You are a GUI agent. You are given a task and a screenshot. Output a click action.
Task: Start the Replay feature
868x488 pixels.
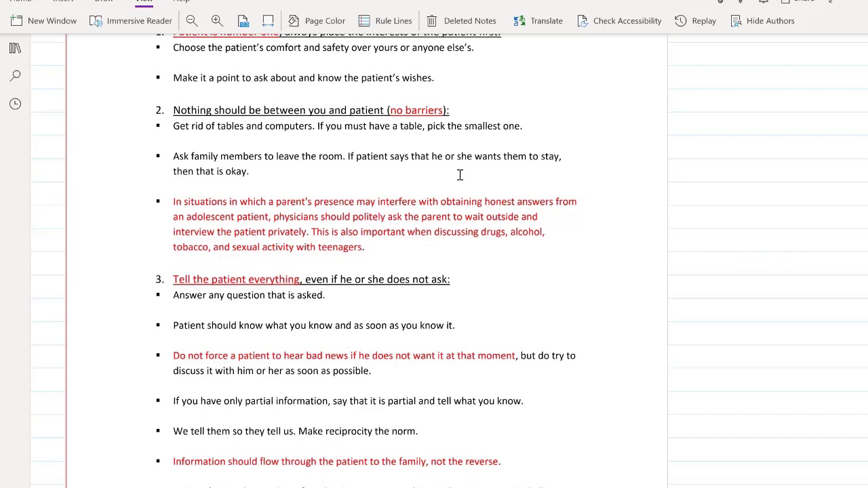695,20
